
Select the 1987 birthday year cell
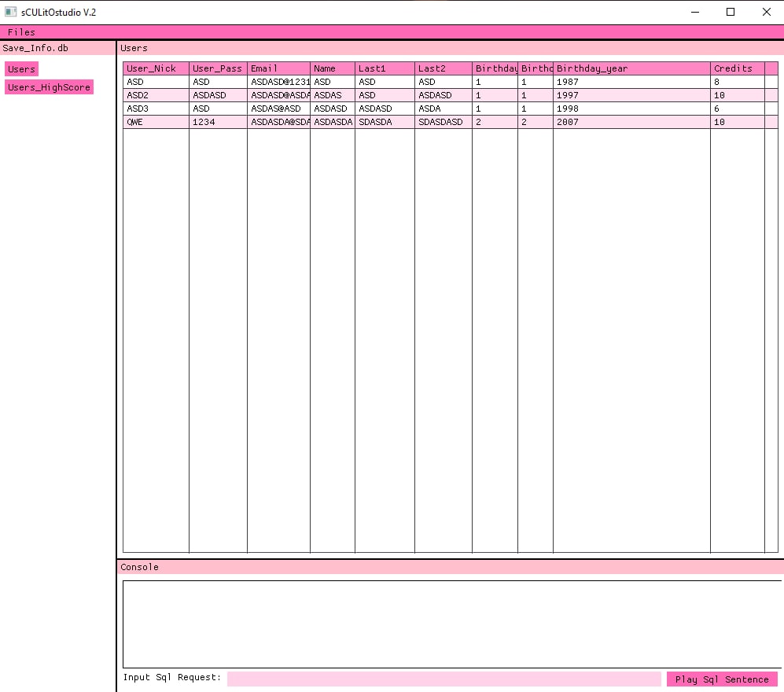631,82
